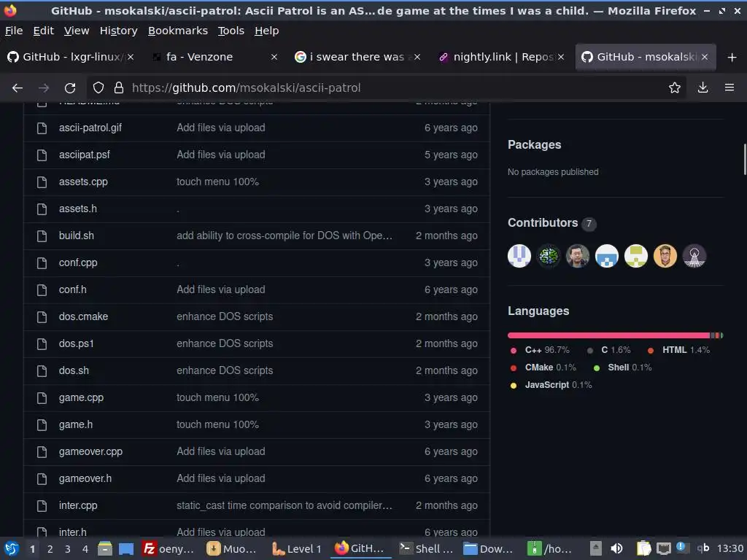The image size is (747, 560).
Task: Show site security info via padlock
Action: pyautogui.click(x=119, y=87)
